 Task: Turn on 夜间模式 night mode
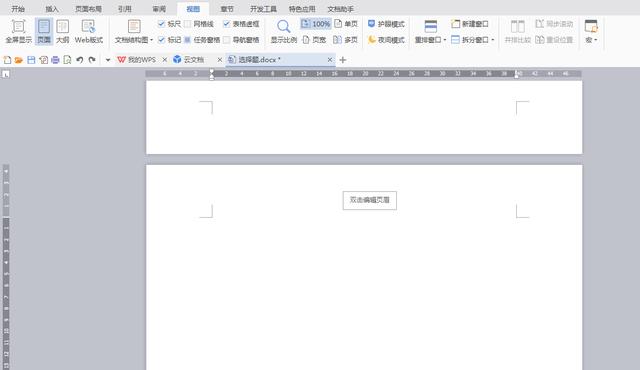[x=386, y=40]
